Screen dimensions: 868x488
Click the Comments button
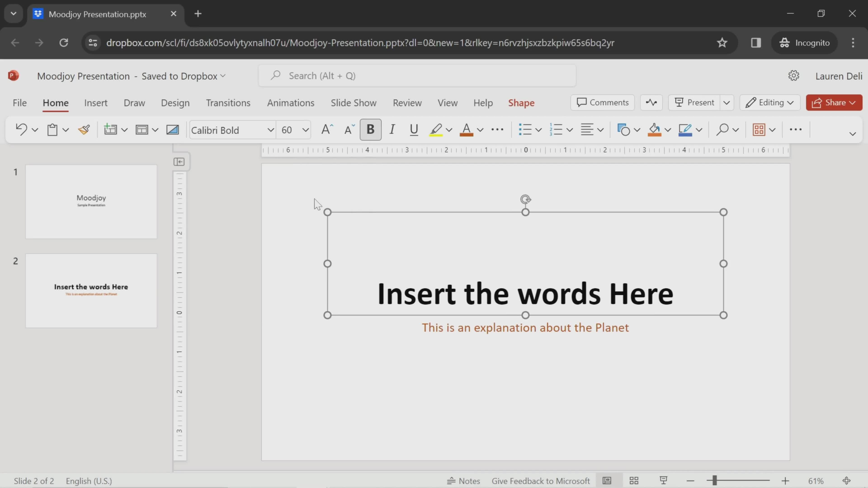[x=602, y=102]
